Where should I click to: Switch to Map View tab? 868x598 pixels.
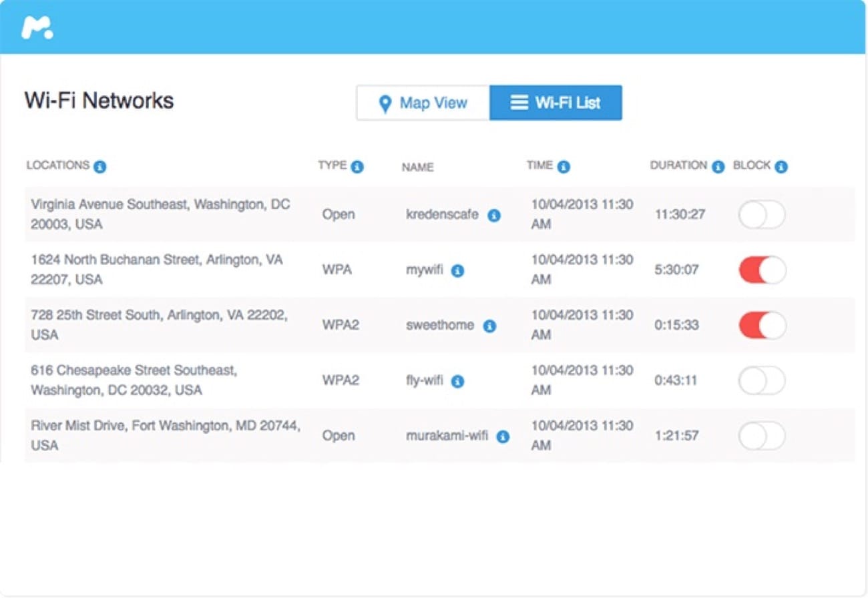click(423, 103)
